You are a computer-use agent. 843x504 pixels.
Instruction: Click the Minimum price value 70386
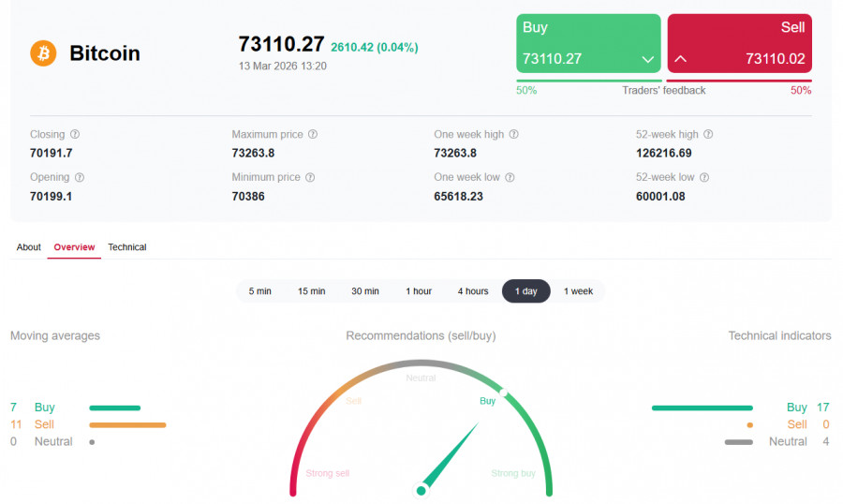[x=248, y=197]
